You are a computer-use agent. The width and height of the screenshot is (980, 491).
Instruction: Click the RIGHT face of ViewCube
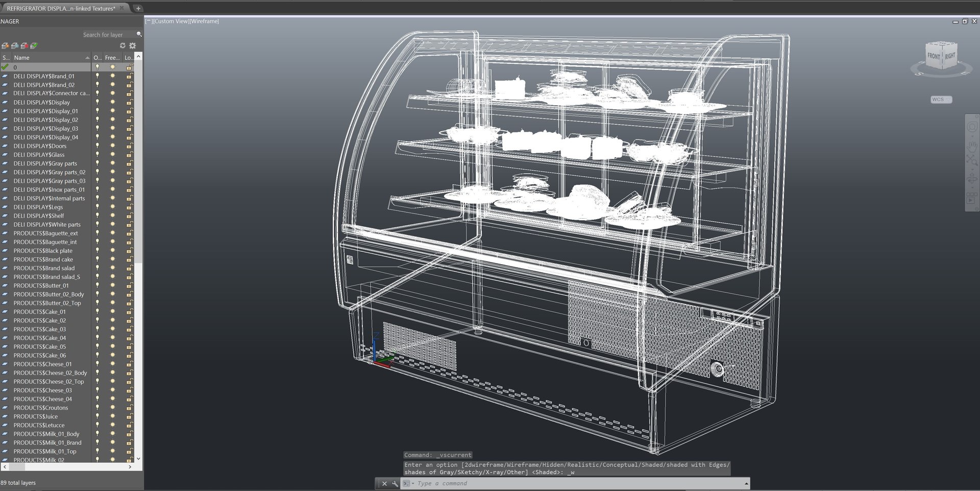(x=950, y=56)
